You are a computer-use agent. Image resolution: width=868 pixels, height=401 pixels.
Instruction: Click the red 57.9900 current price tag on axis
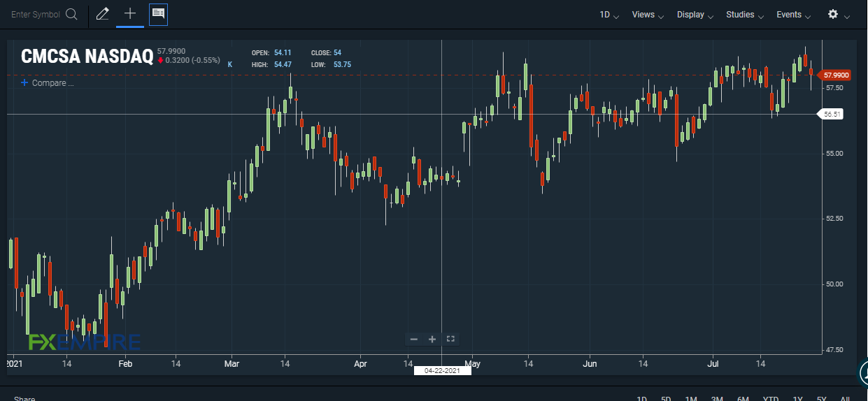[836, 75]
